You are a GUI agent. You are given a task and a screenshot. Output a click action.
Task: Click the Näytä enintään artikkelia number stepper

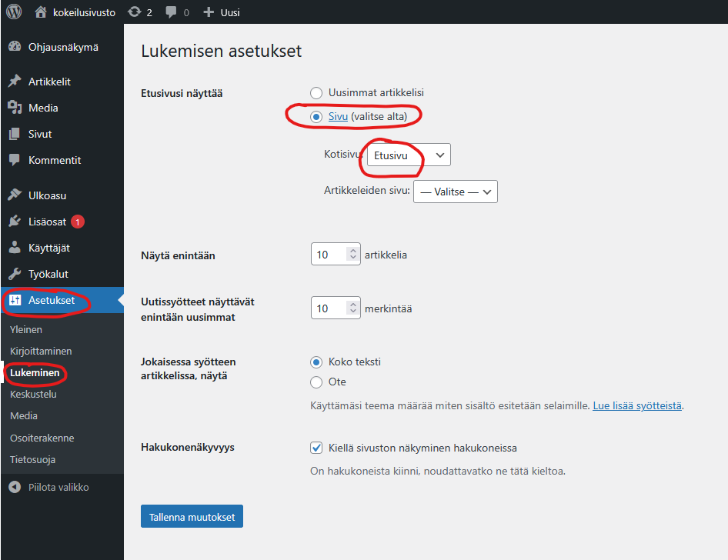click(x=353, y=254)
